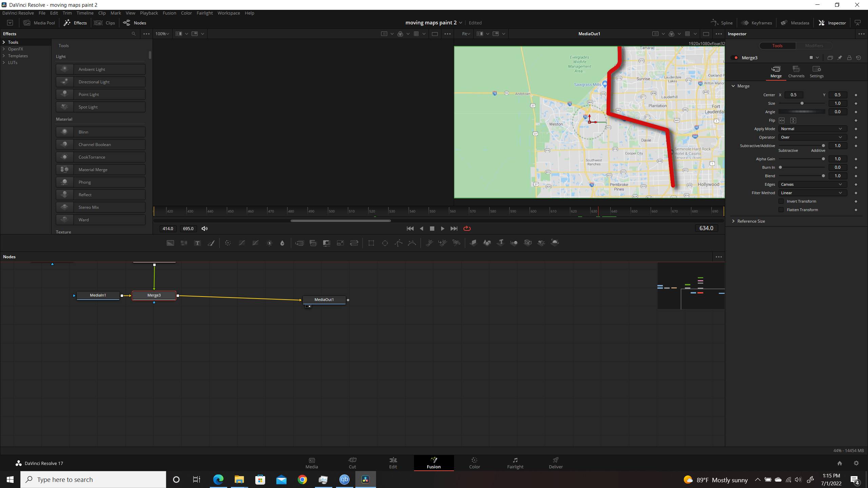
Task: Add a Text 3D node from toolbar
Action: pyautogui.click(x=500, y=243)
